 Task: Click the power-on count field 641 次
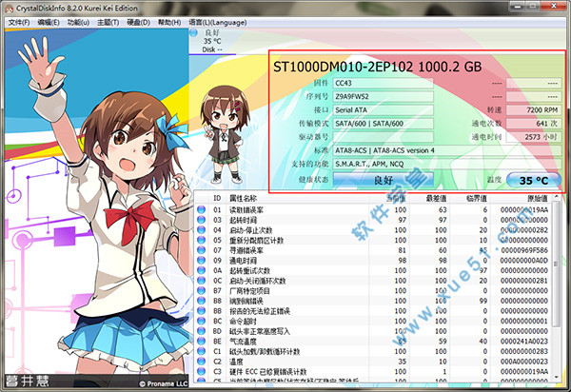[534, 124]
